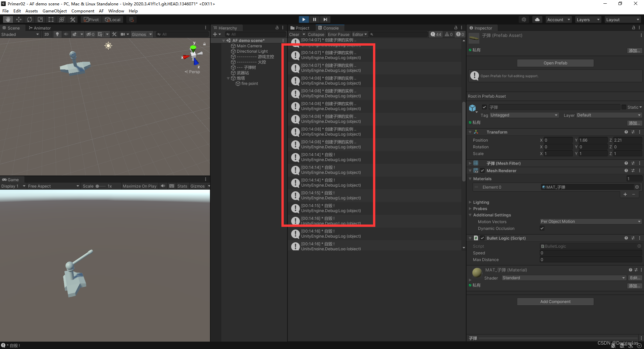The image size is (644, 349).
Task: Disable Bullet Logic script checkbox
Action: (x=482, y=238)
